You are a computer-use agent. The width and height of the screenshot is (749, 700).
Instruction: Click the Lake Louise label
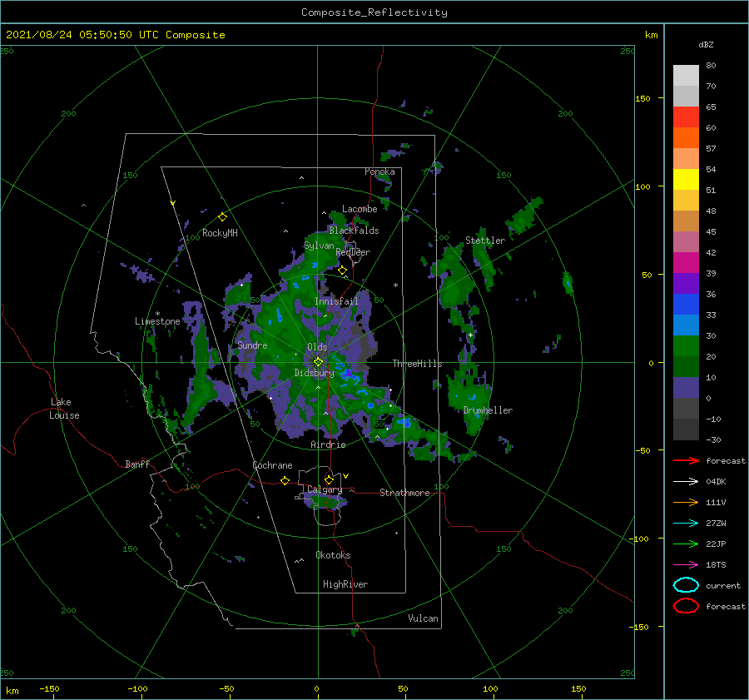coord(64,409)
